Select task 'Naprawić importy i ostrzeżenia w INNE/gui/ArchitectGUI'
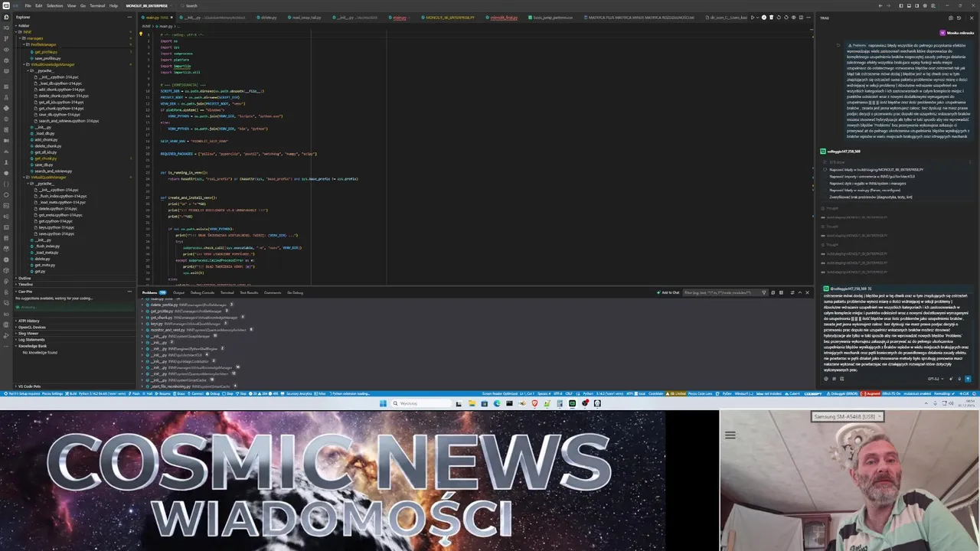This screenshot has height=551, width=980. [x=872, y=177]
